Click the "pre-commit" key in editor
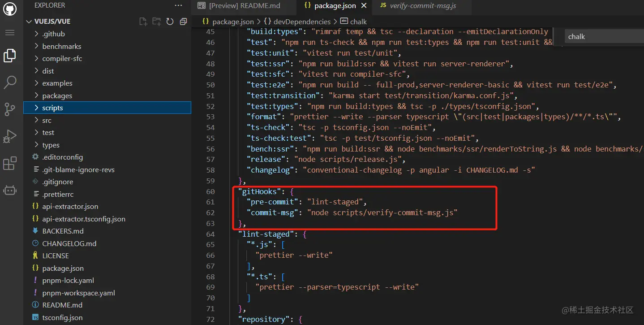Image resolution: width=644 pixels, height=325 pixels. click(273, 202)
